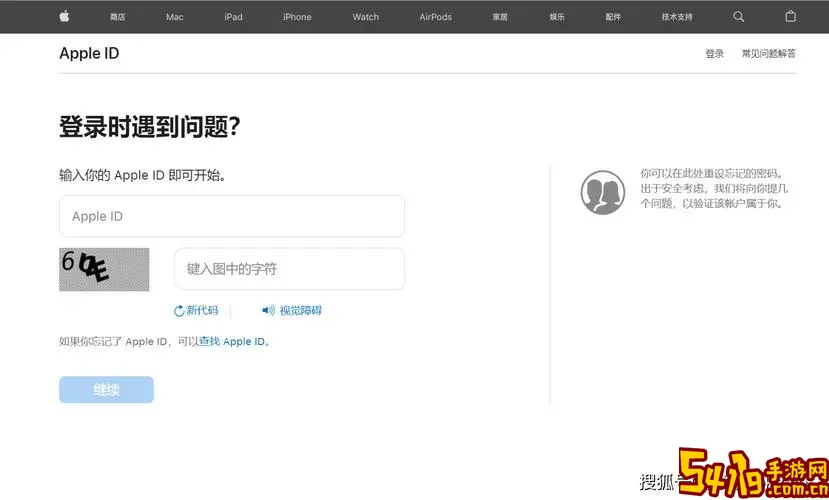Screen dimensions: 829x500
Task: Follow the 查找 Apple ID link
Action: tap(232, 341)
